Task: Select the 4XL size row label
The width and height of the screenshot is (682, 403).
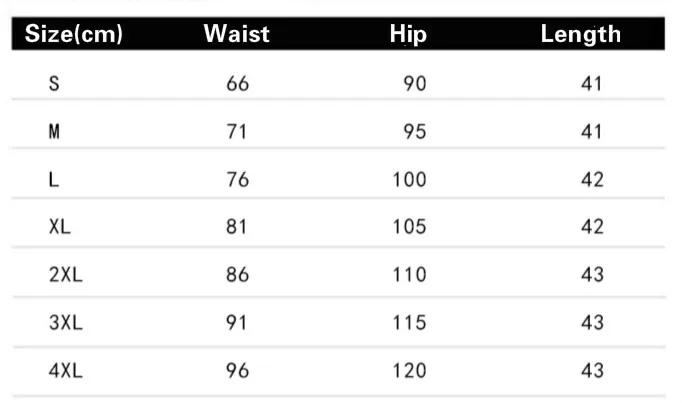Action: point(66,371)
